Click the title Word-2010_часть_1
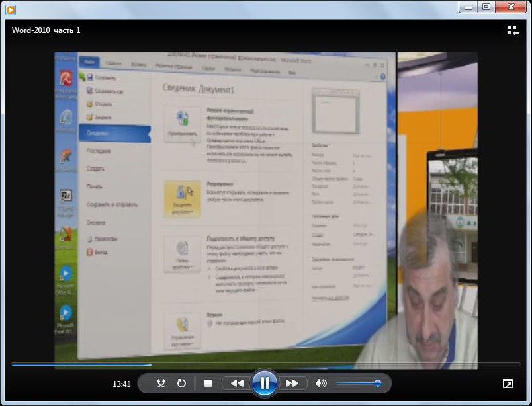 tap(46, 30)
